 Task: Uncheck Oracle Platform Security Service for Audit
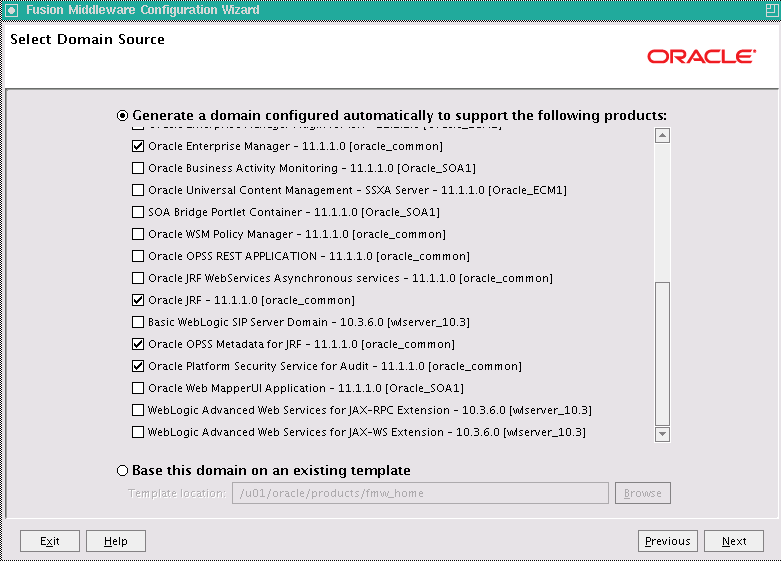tap(138, 366)
